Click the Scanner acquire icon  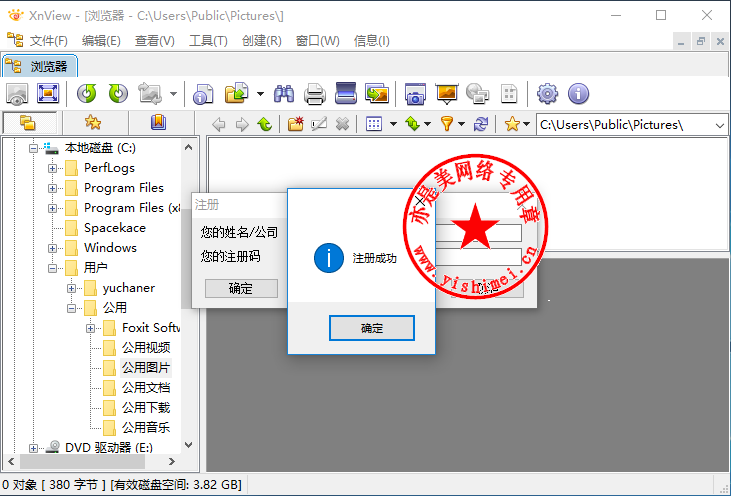pyautogui.click(x=346, y=94)
